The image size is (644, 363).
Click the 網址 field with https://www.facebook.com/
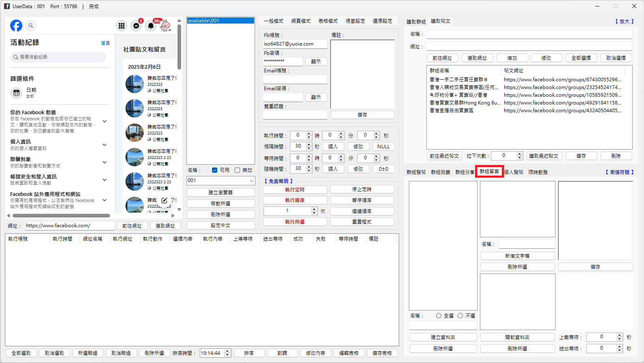(69, 226)
